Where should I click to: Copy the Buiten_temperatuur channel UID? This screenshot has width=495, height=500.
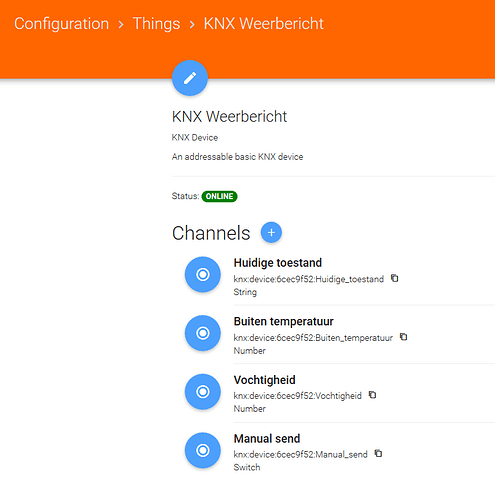click(x=404, y=337)
